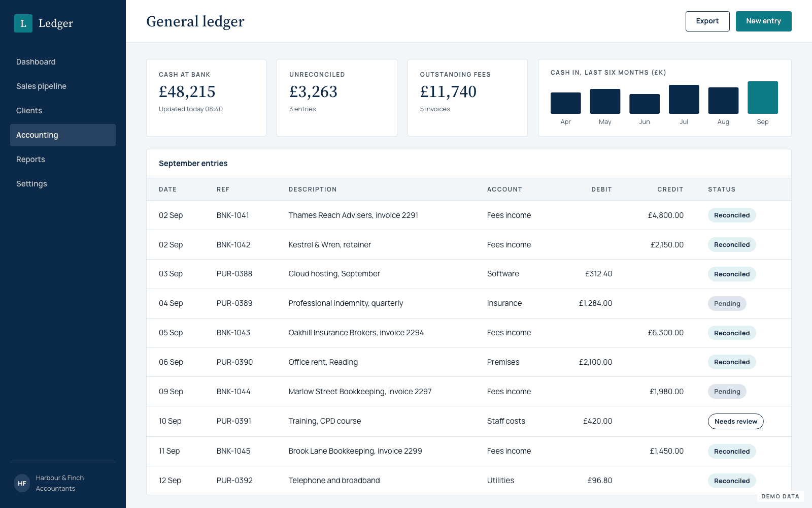Sort by the Status column header
This screenshot has width=812, height=508.
[x=722, y=189]
